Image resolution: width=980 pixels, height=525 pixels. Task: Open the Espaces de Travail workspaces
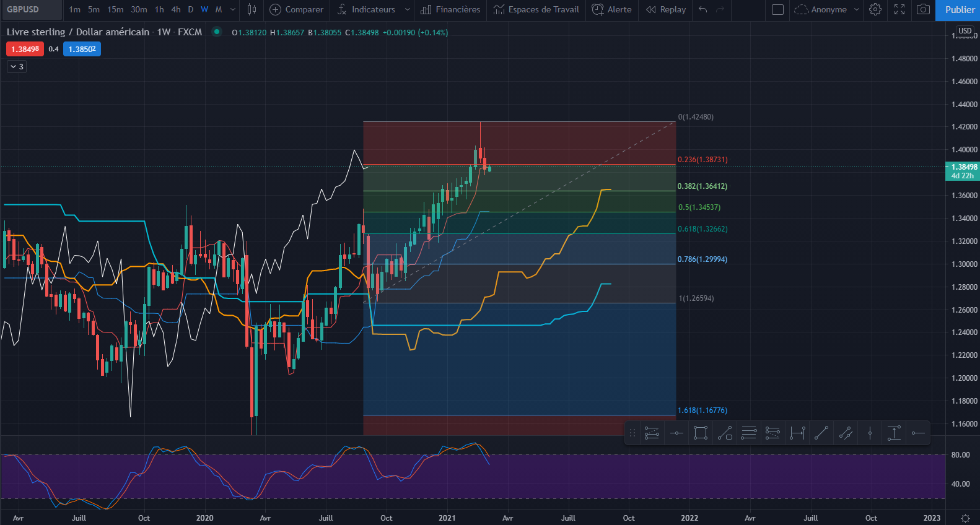tap(536, 9)
